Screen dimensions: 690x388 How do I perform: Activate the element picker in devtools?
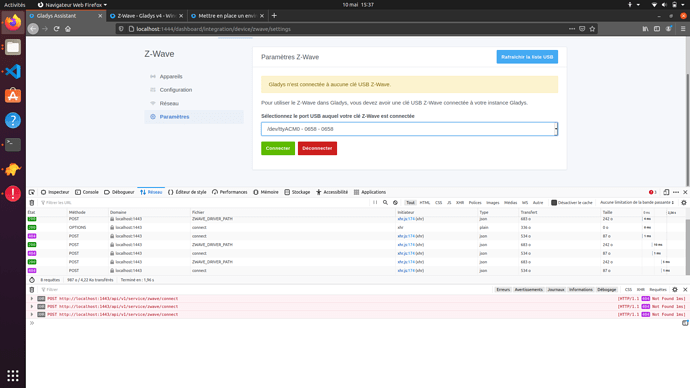point(32,192)
